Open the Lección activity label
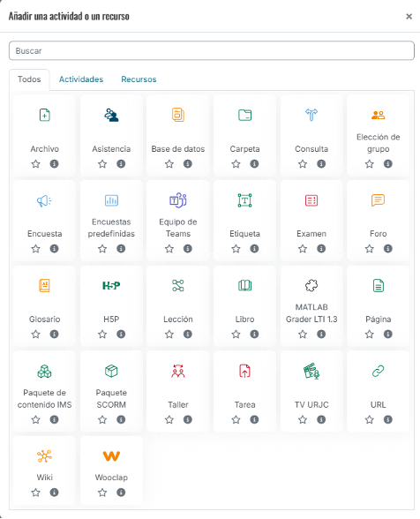The image size is (420, 519). pos(178,320)
